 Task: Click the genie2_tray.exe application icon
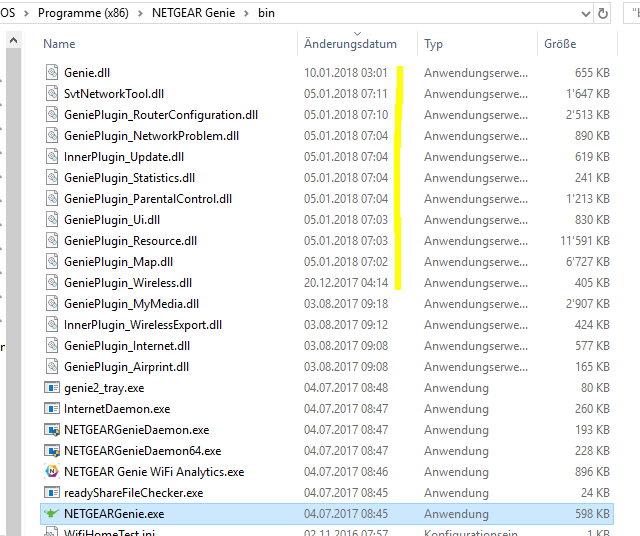click(x=52, y=387)
